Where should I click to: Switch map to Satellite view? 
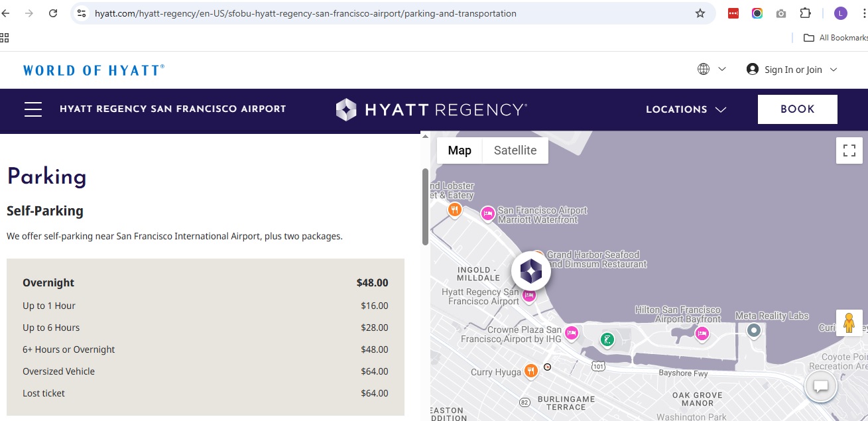515,150
